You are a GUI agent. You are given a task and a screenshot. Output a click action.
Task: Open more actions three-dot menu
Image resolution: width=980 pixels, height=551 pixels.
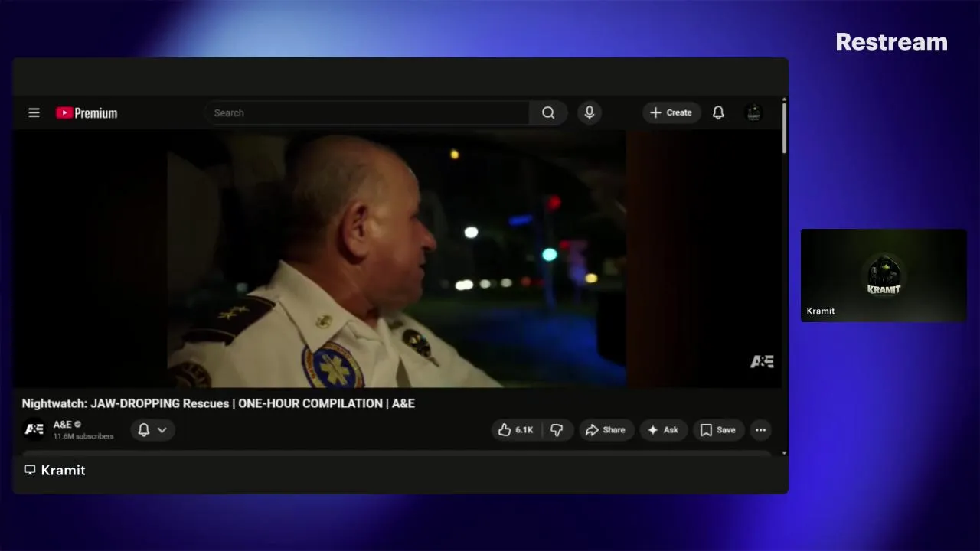[760, 430]
